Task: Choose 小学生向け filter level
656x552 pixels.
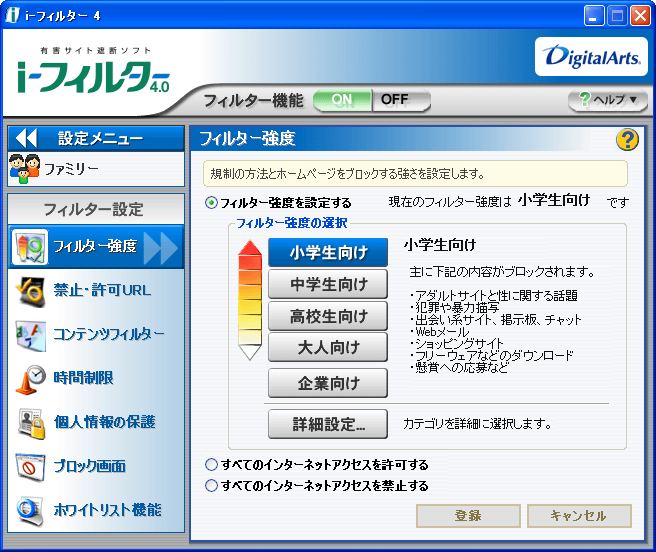Action: pyautogui.click(x=328, y=252)
